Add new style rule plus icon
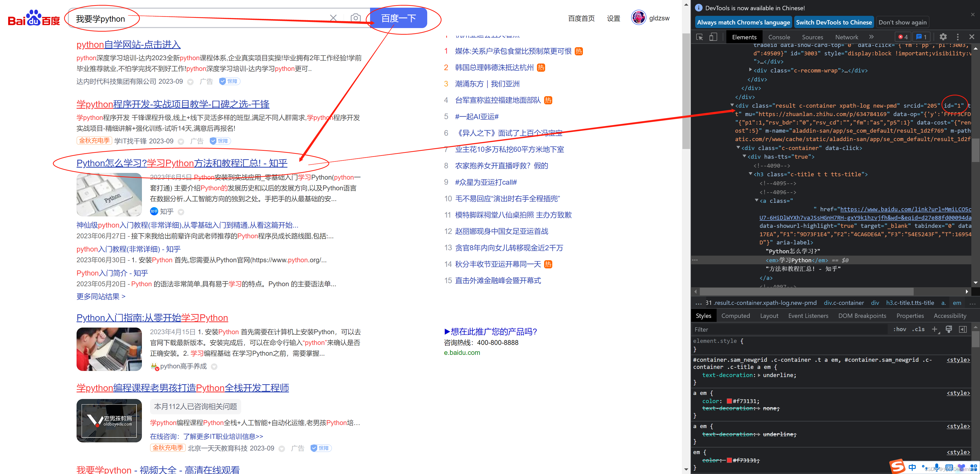The image size is (980, 474). (934, 329)
